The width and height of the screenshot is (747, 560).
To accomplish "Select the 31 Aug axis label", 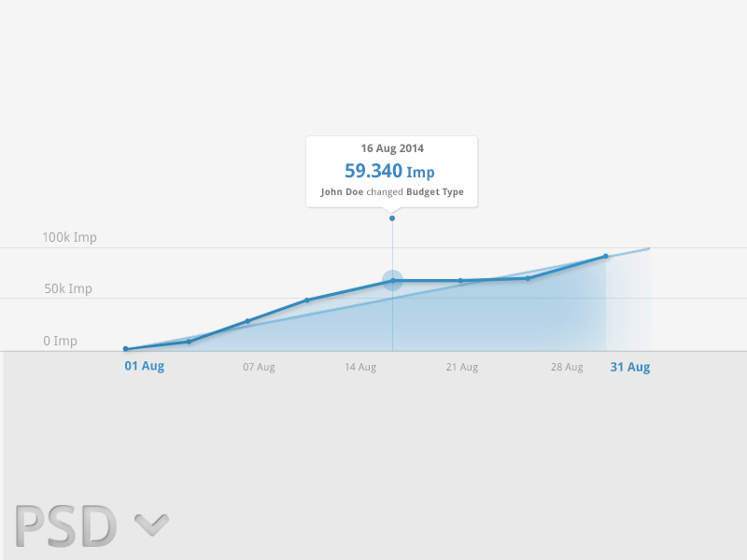I will (630, 367).
